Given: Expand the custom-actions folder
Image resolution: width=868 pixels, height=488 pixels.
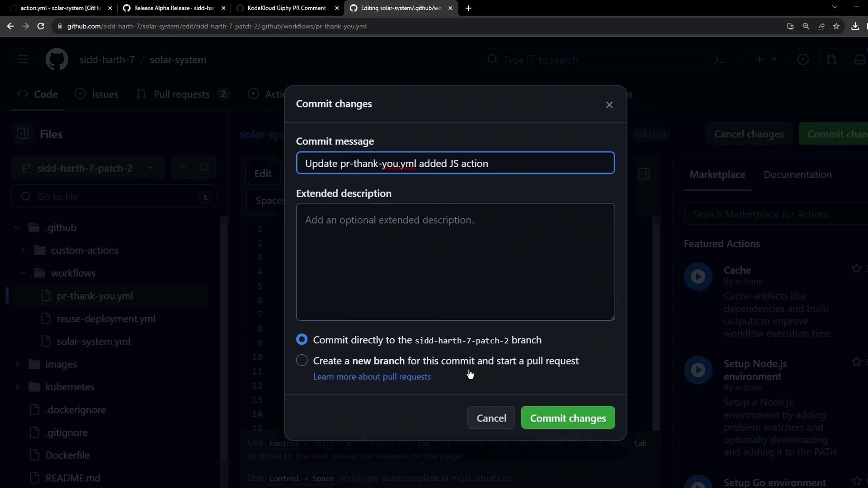Looking at the screenshot, I should click(x=23, y=250).
